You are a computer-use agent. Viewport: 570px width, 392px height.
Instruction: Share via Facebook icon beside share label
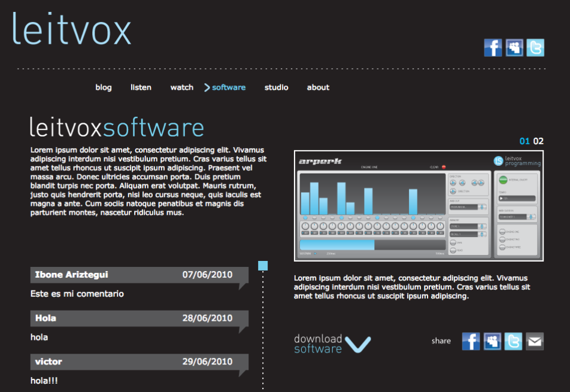pos(471,341)
